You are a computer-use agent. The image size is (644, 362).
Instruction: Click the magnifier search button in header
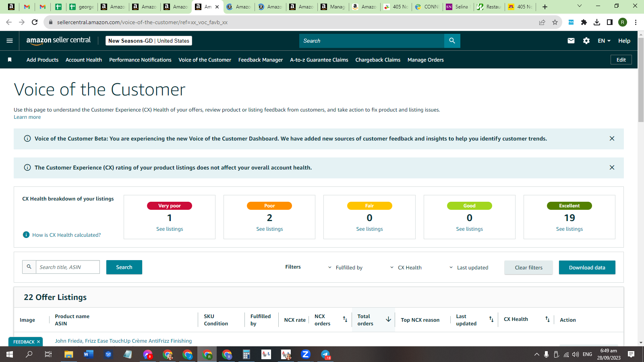[x=452, y=41]
